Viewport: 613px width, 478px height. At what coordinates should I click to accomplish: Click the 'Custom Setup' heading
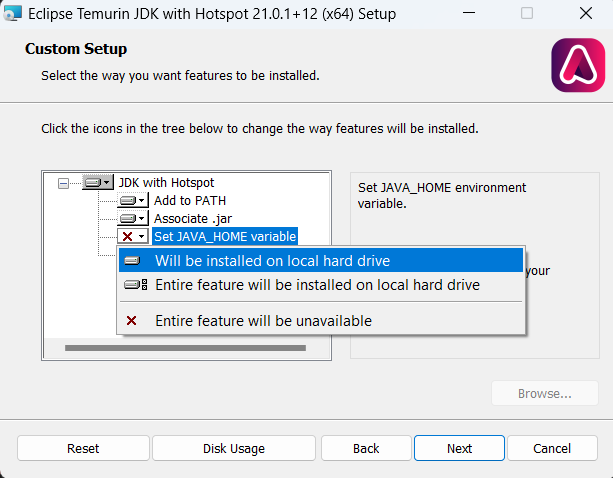point(76,49)
